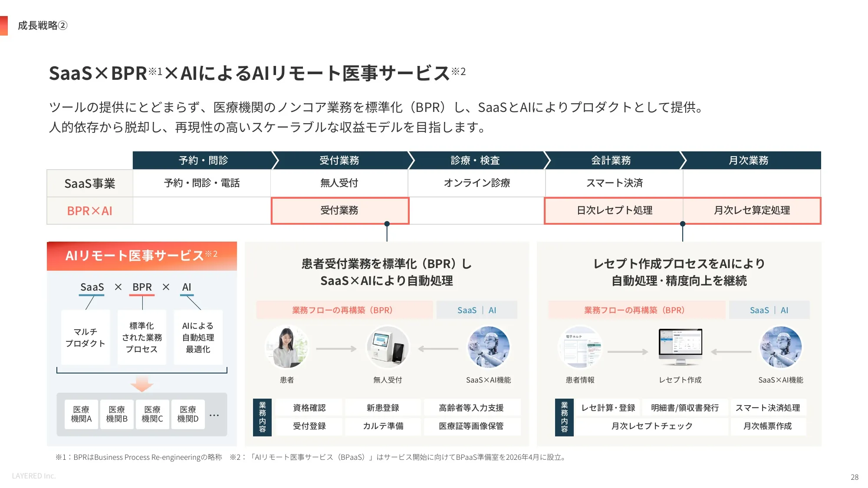Click the スマート決済処理 task box
The height and width of the screenshot is (488, 868).
pos(768,408)
